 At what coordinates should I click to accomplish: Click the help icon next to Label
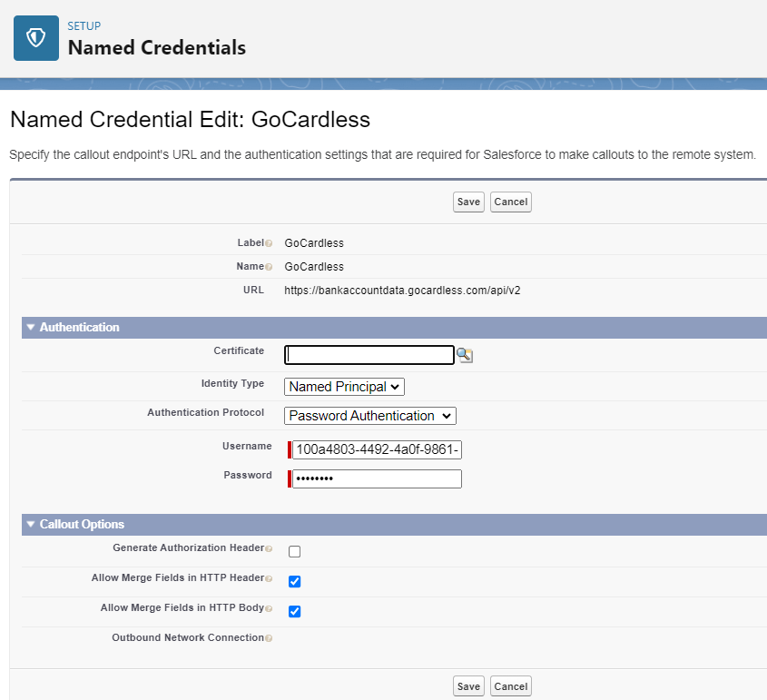(x=269, y=243)
